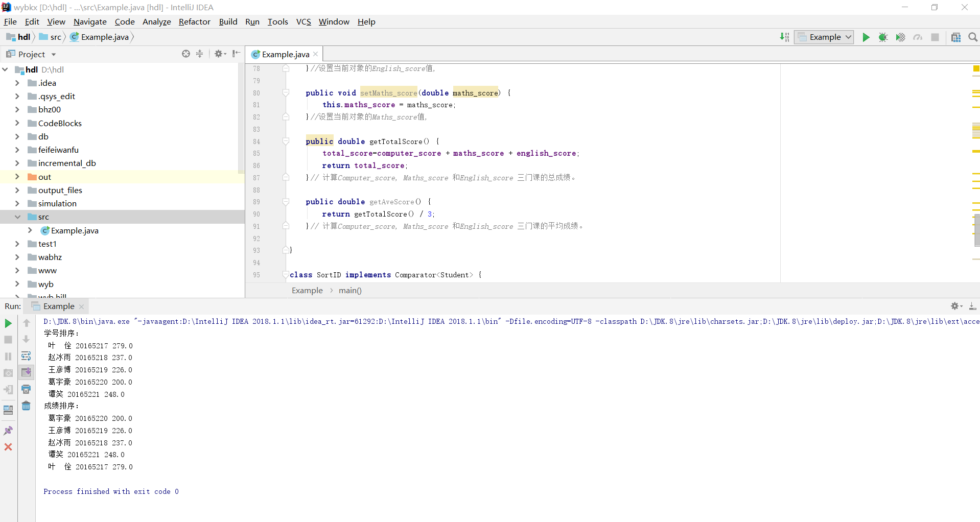Screen dimensions: 980x522
Task: Fold the SortID class at line 95
Action: tap(286, 275)
